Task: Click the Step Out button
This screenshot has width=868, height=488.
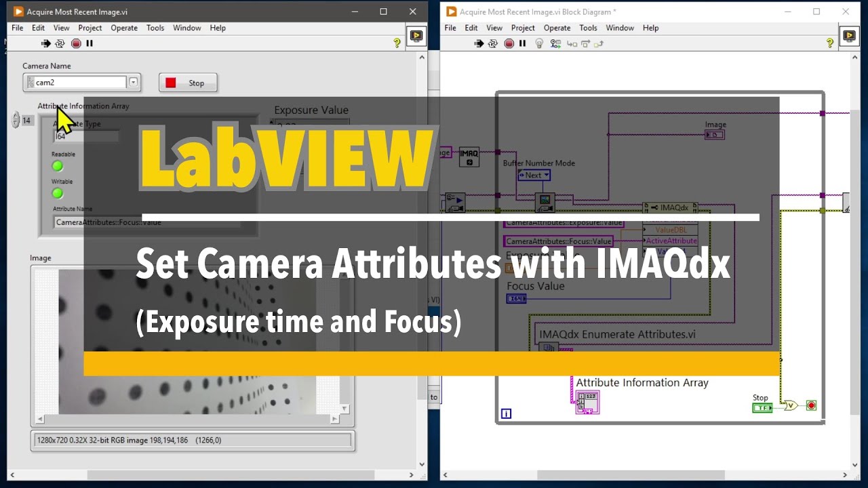Action: (599, 43)
